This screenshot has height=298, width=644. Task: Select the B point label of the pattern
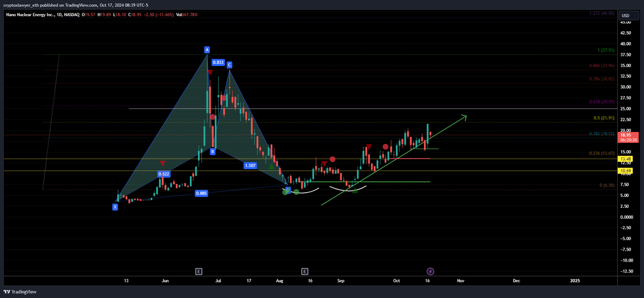click(213, 151)
